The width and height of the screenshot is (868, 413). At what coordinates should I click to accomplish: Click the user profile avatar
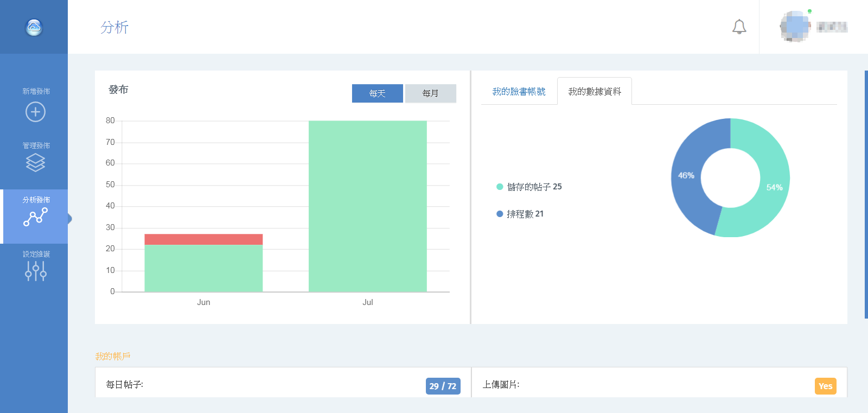point(794,27)
